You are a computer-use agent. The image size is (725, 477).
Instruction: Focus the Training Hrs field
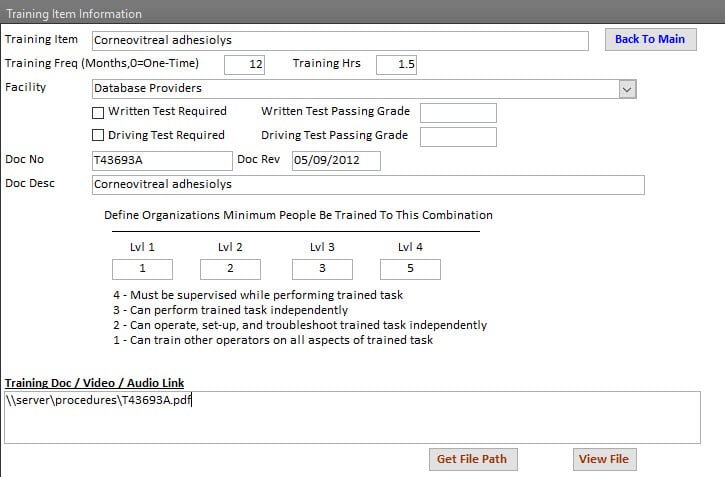click(396, 65)
